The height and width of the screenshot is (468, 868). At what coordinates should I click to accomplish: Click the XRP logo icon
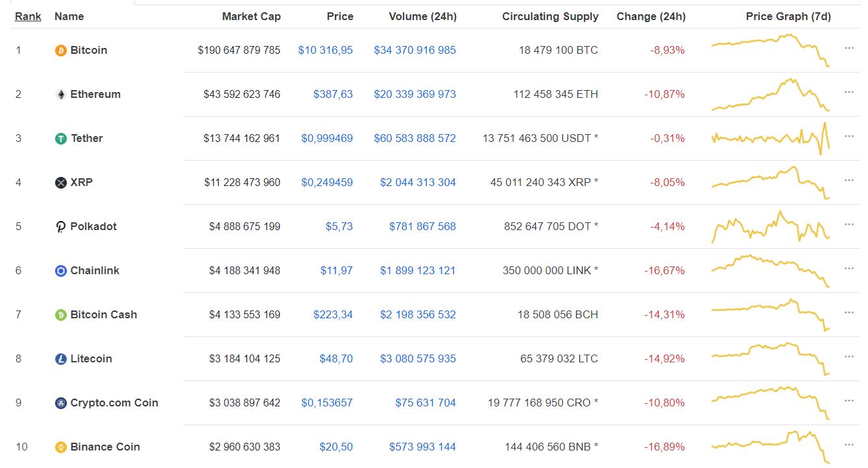click(61, 183)
